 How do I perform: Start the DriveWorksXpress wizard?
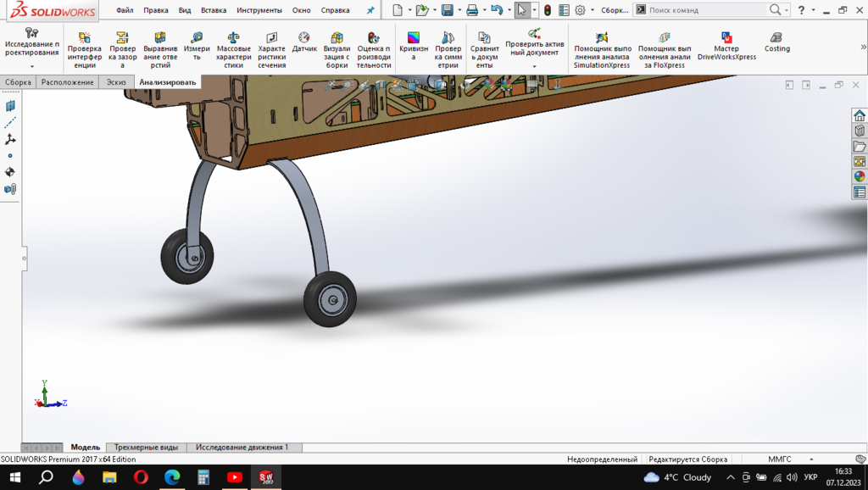point(726,47)
